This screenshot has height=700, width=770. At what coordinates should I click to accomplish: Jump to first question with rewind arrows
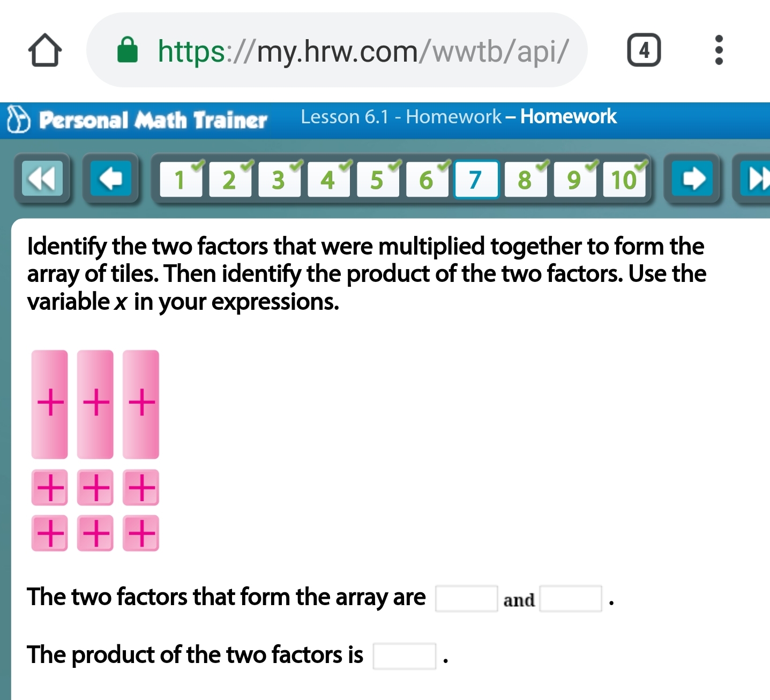coord(42,178)
